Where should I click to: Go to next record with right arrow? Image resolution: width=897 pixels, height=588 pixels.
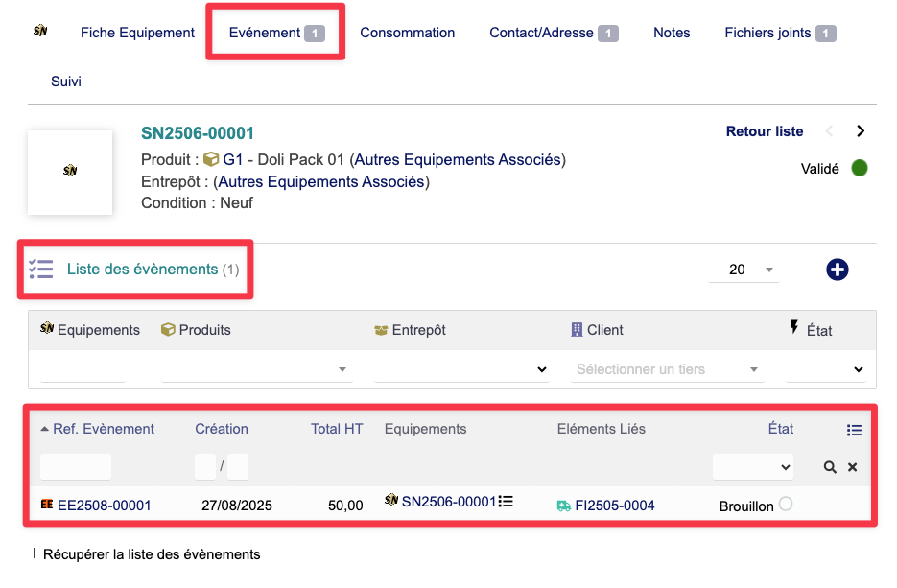point(861,131)
